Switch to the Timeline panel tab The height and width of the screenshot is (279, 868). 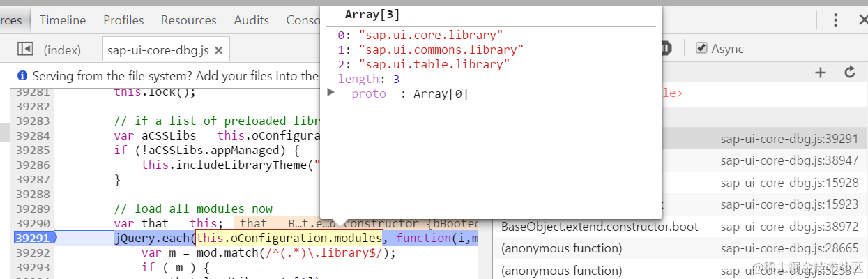click(63, 20)
